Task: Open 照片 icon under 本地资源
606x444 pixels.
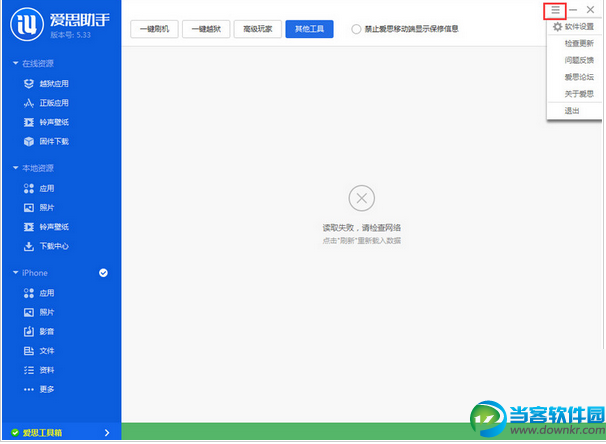Action: coord(29,208)
